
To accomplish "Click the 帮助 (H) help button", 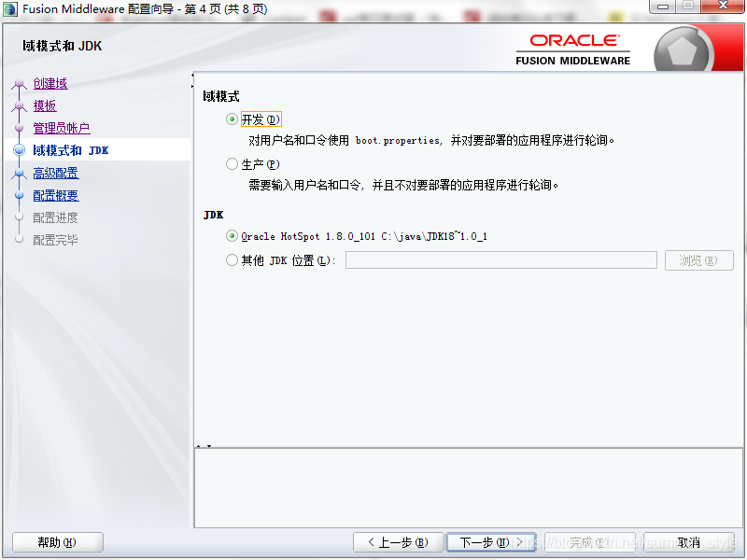I will tap(58, 542).
